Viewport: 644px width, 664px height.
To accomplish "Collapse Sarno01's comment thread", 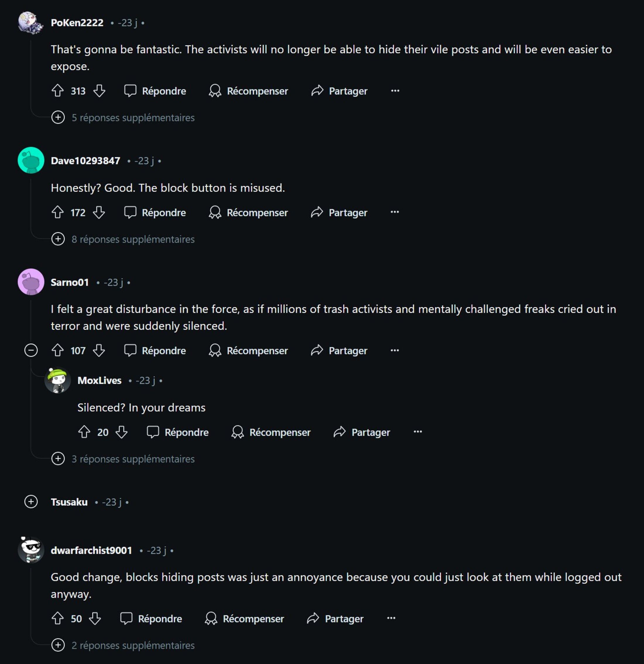I will pyautogui.click(x=31, y=350).
